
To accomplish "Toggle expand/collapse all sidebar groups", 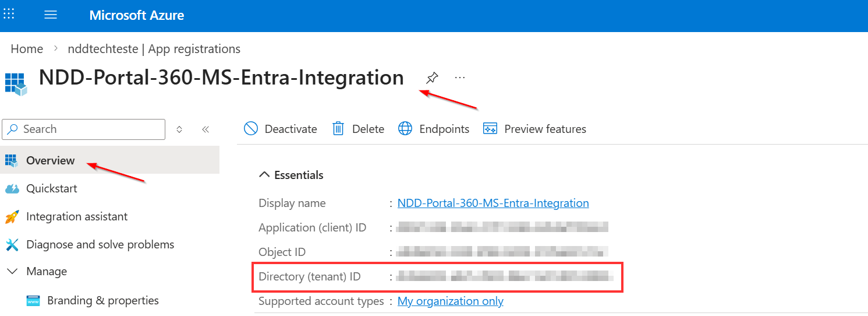I will pyautogui.click(x=179, y=129).
